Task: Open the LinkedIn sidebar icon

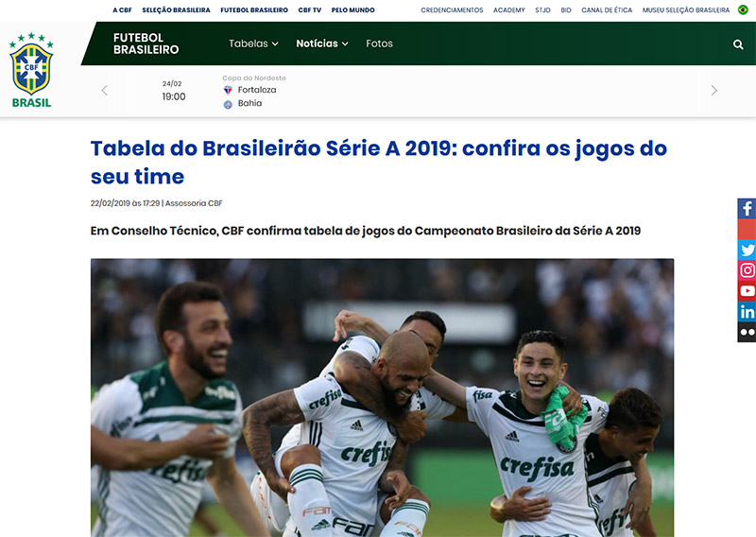Action: click(x=747, y=312)
